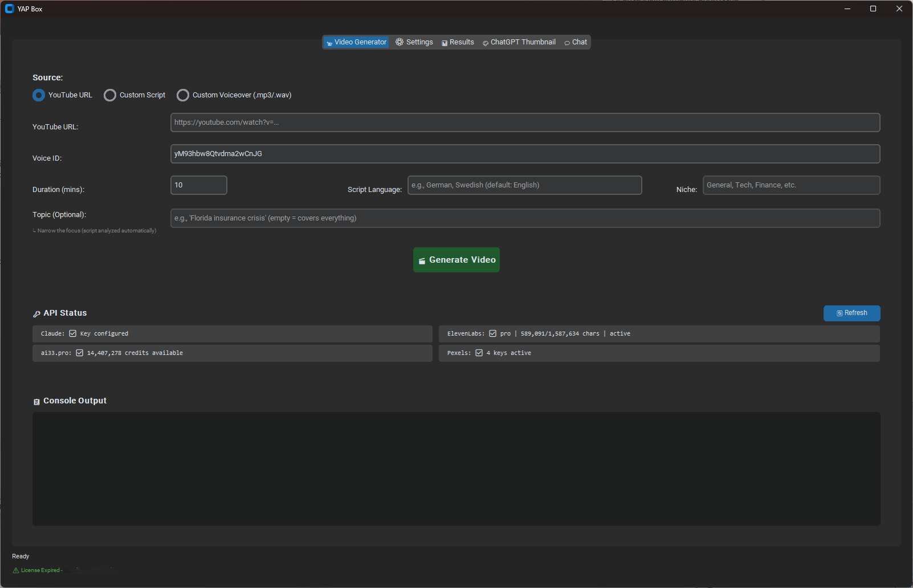Click the API Status key icon
This screenshot has width=913, height=588.
pos(37,314)
